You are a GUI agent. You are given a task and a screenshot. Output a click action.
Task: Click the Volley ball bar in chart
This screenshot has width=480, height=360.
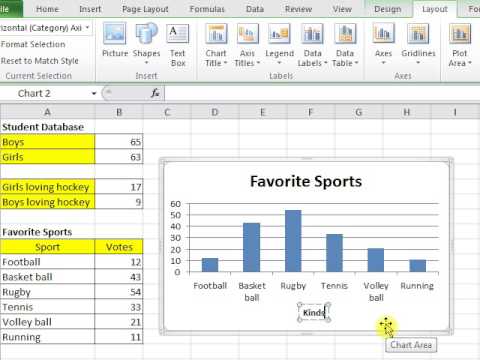tap(376, 260)
